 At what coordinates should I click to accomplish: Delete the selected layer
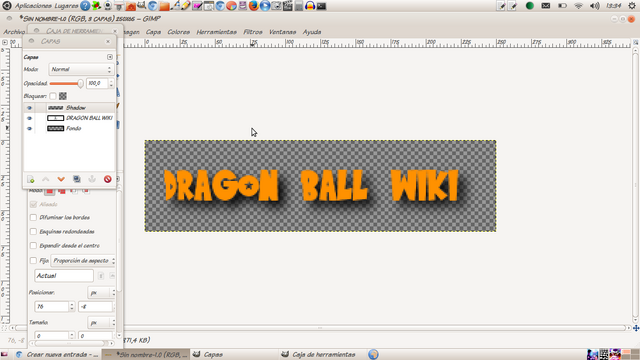click(108, 179)
